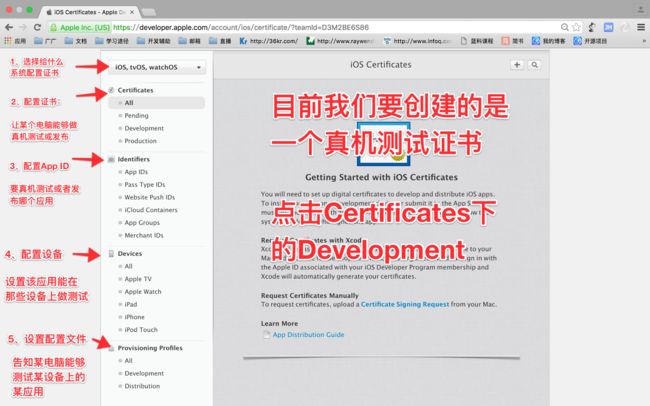The image size is (650, 406).
Task: Click the Identifiers section header
Action: [133, 159]
